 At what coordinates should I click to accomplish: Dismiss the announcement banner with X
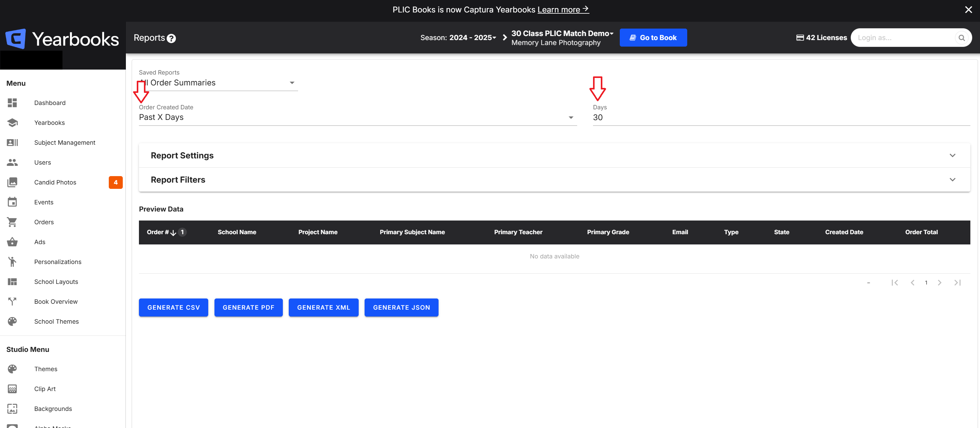(x=968, y=10)
